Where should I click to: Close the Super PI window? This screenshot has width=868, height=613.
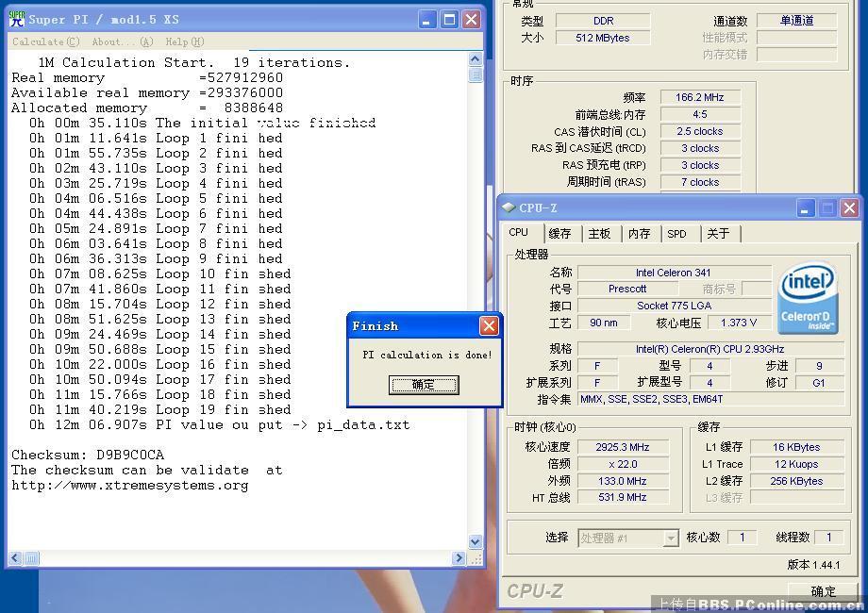[x=471, y=20]
